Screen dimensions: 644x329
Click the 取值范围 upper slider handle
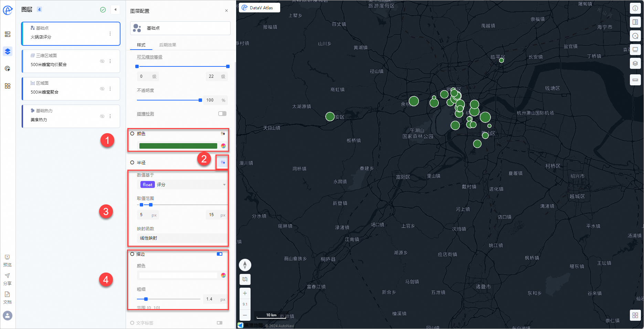[151, 205]
